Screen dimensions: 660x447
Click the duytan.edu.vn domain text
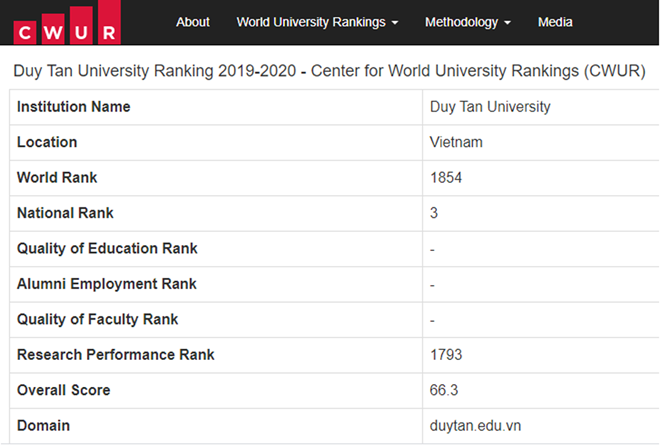[475, 426]
